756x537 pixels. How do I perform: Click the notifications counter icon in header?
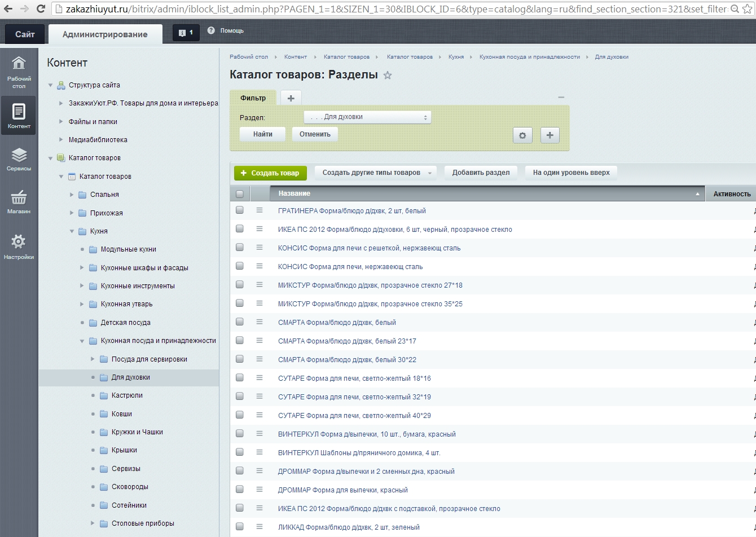click(186, 33)
